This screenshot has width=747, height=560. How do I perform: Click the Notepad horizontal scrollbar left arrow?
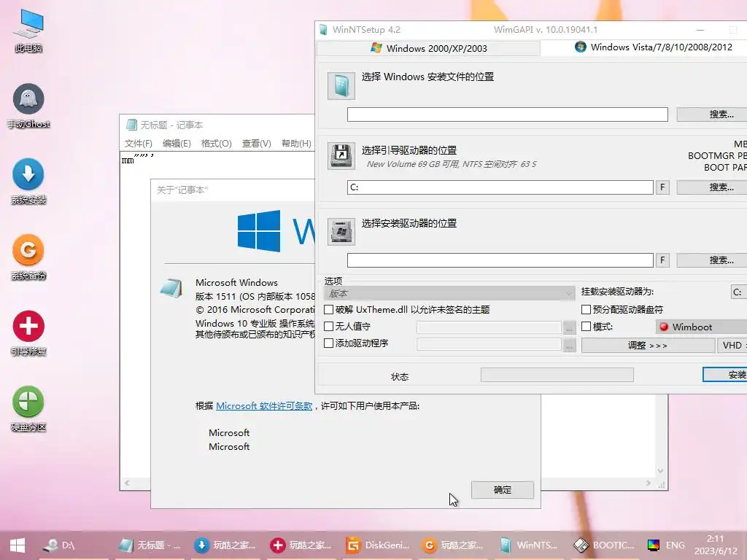tap(127, 483)
